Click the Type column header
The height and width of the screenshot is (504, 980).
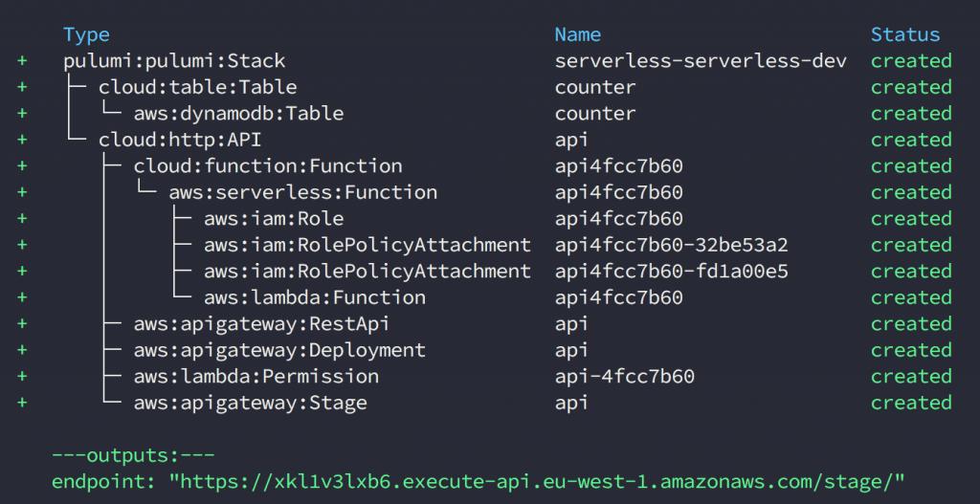click(86, 35)
